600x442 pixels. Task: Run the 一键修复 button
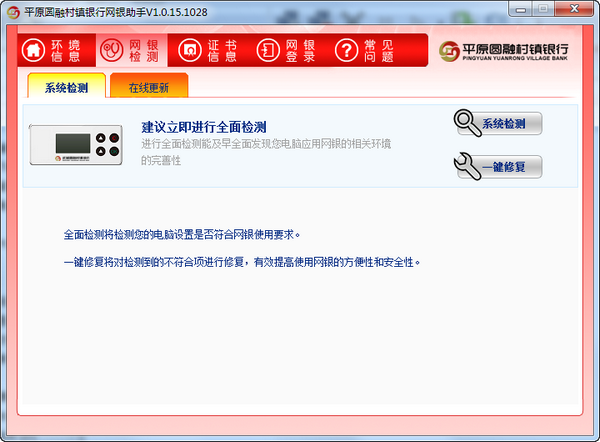[499, 166]
